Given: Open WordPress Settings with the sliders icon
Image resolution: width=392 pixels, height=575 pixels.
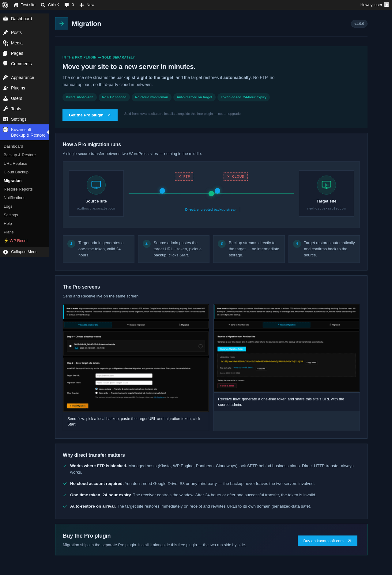Looking at the screenshot, I should pos(6,119).
